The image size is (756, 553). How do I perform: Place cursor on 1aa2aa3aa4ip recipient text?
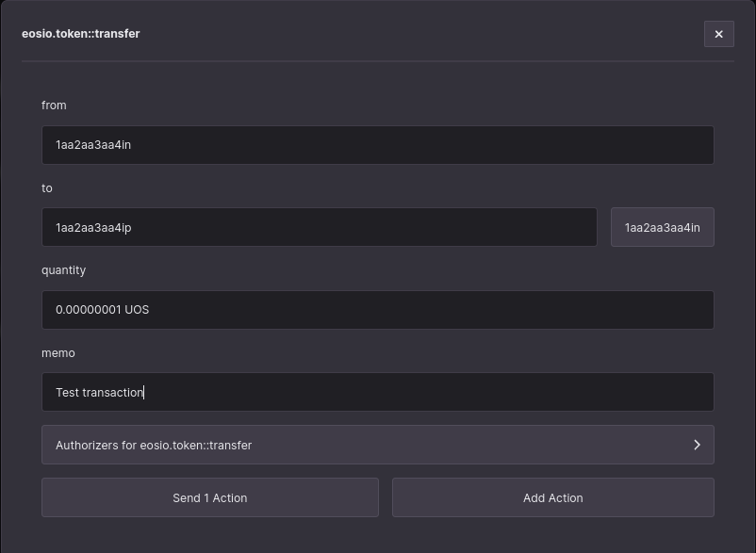(x=93, y=228)
